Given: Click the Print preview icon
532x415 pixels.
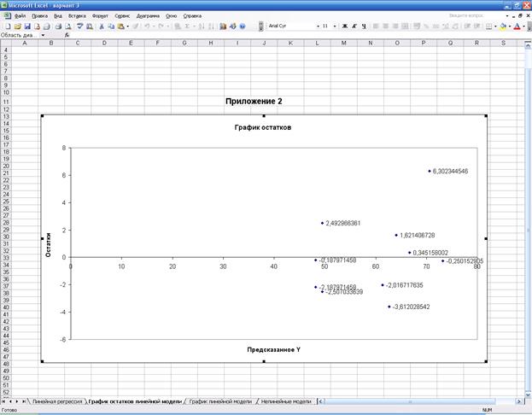Looking at the screenshot, I should tap(67, 26).
